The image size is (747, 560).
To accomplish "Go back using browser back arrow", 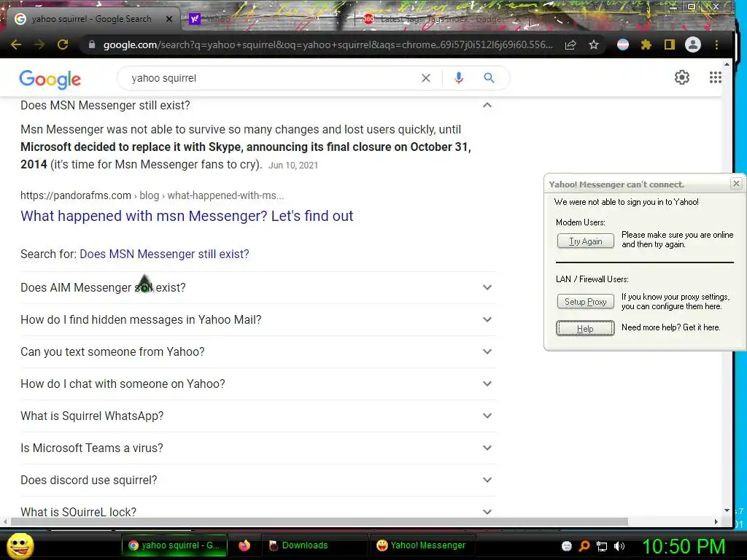I will pos(16,44).
